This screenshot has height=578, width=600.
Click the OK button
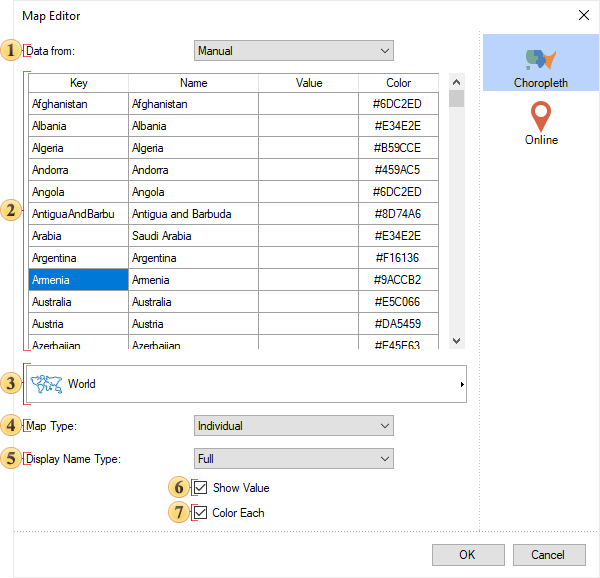(468, 555)
